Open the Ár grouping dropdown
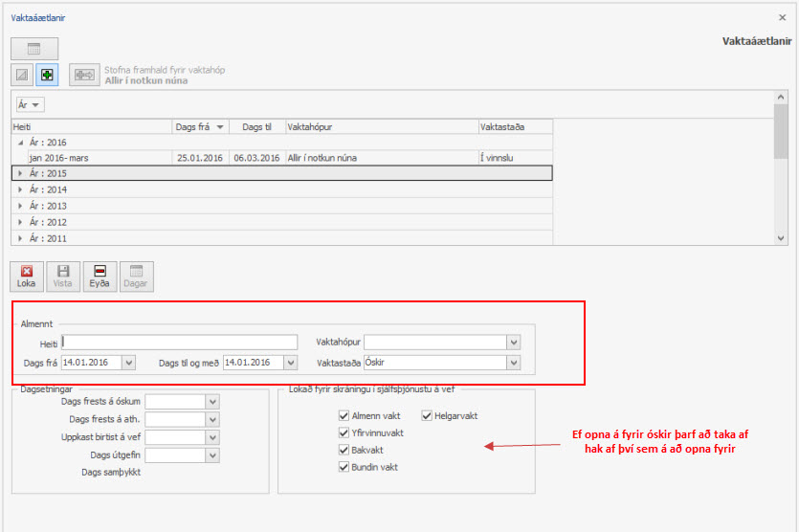The width and height of the screenshot is (799, 532). pyautogui.click(x=30, y=104)
